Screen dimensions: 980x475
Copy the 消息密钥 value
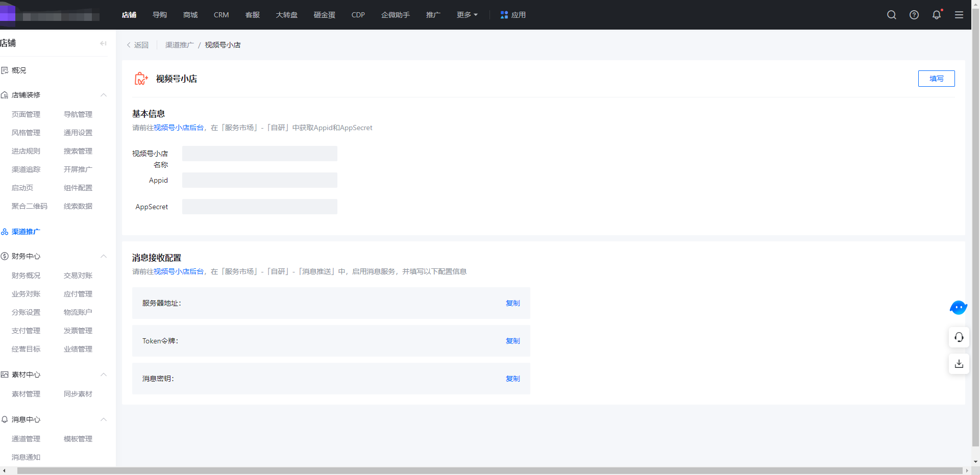pos(512,379)
